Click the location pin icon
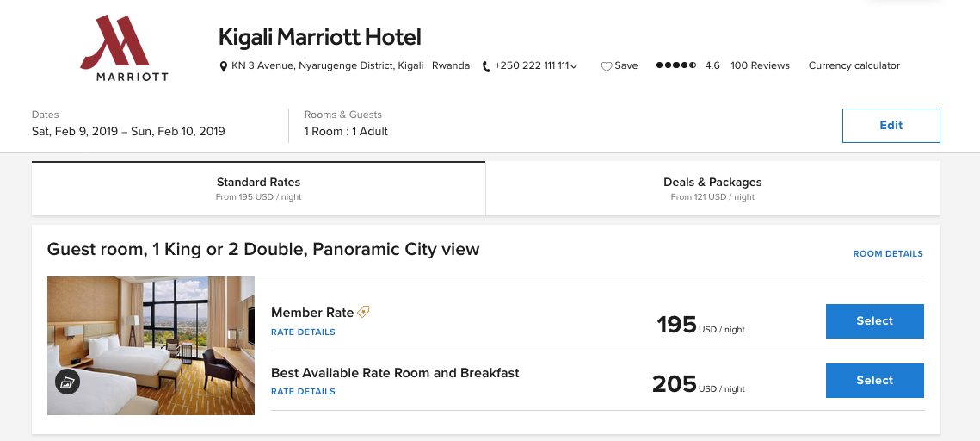Image resolution: width=980 pixels, height=441 pixels. tap(224, 66)
